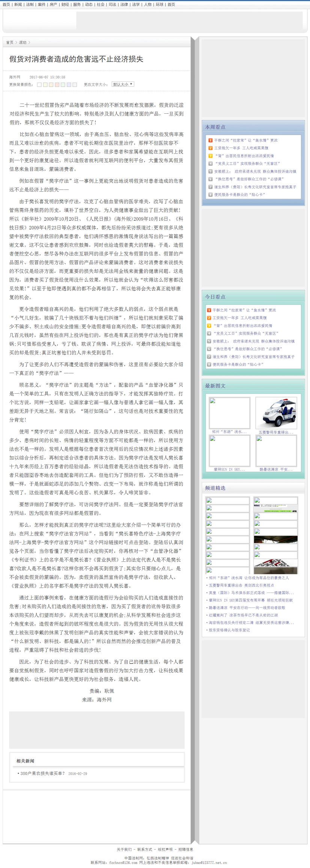310x868 pixels.
Task: Open the 法制 nav menu item
Action: (x=30, y=5)
